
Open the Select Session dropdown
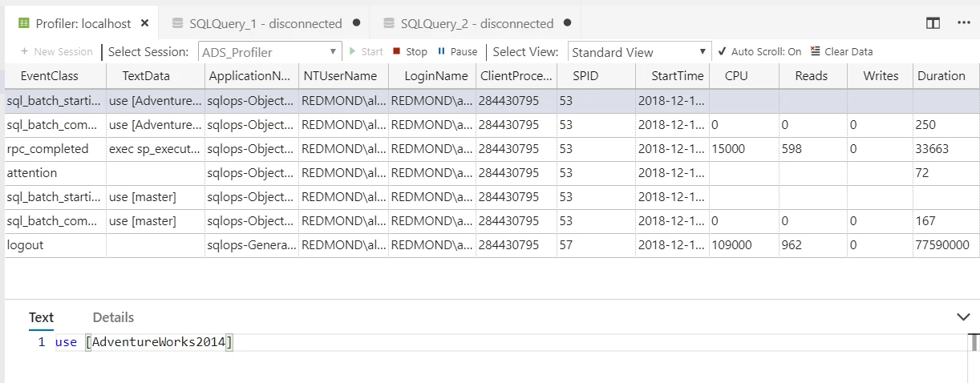pyautogui.click(x=269, y=52)
